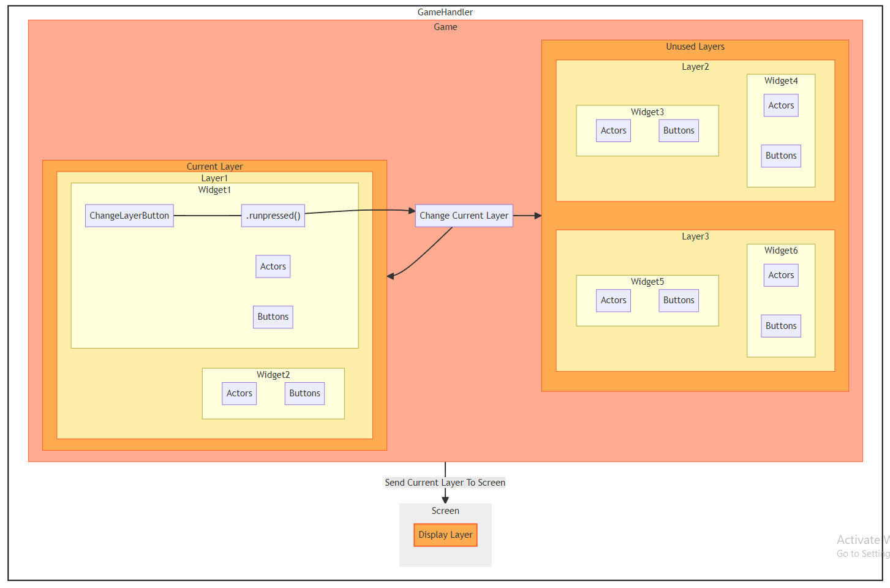Click the Actors node in Widget6
Viewport: 890px width, 588px height.
pyautogui.click(x=781, y=275)
